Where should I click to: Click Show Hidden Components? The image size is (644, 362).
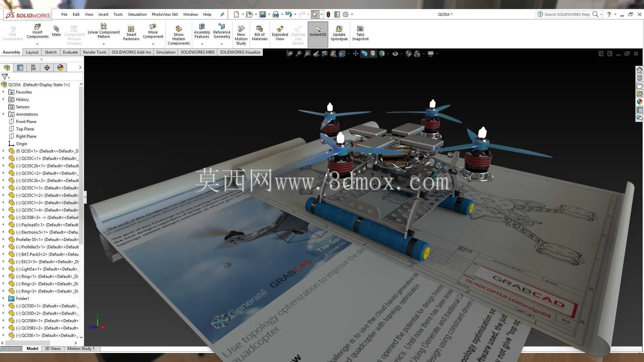pyautogui.click(x=178, y=35)
